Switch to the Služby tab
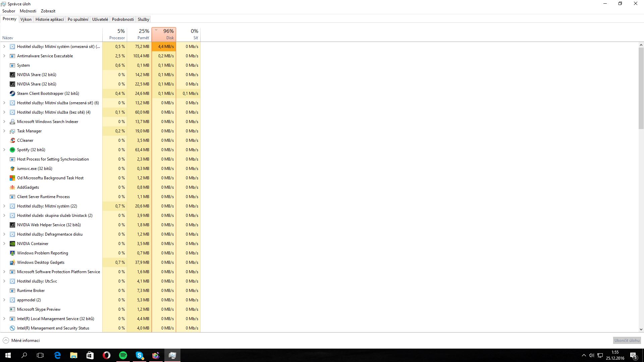644x362 pixels. click(x=143, y=19)
